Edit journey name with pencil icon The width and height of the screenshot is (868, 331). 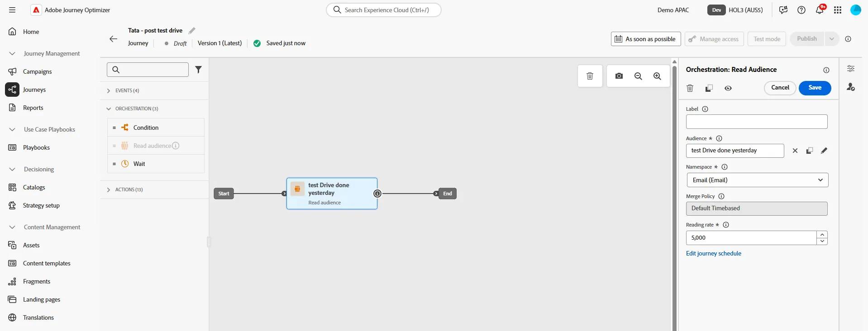click(x=192, y=31)
